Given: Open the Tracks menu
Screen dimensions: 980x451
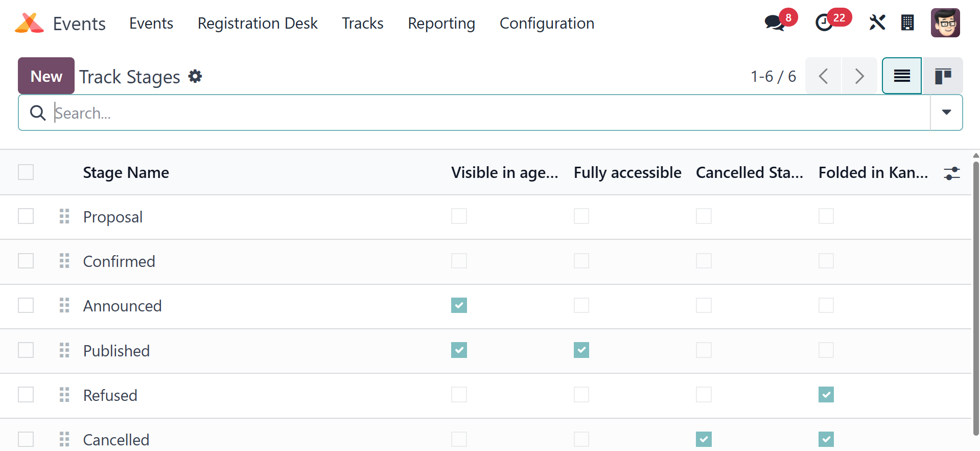Looking at the screenshot, I should (362, 24).
